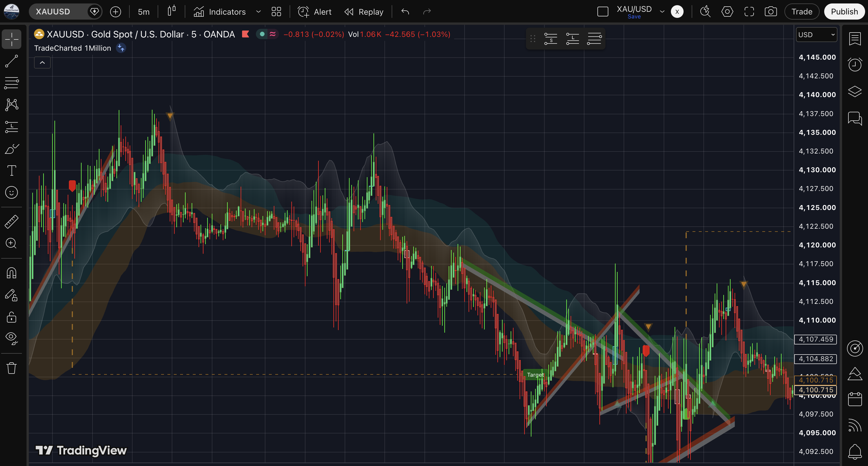Image resolution: width=868 pixels, height=466 pixels.
Task: Change the USD price scale currency
Action: pos(816,35)
